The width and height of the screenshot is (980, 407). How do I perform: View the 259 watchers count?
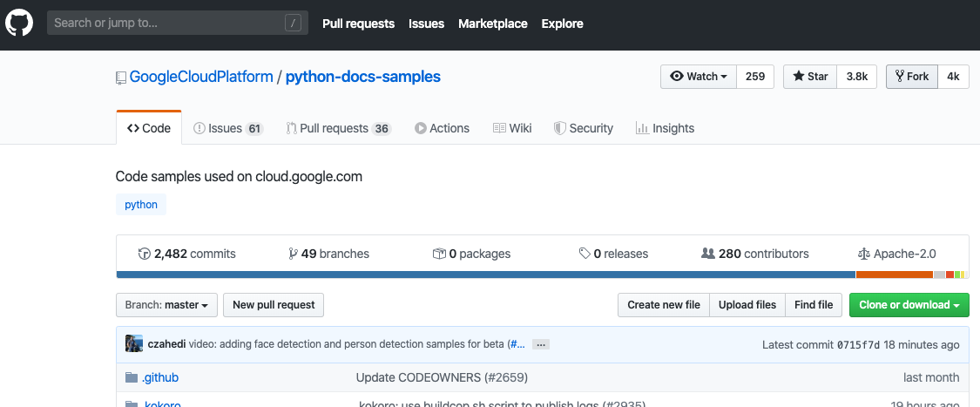click(755, 77)
